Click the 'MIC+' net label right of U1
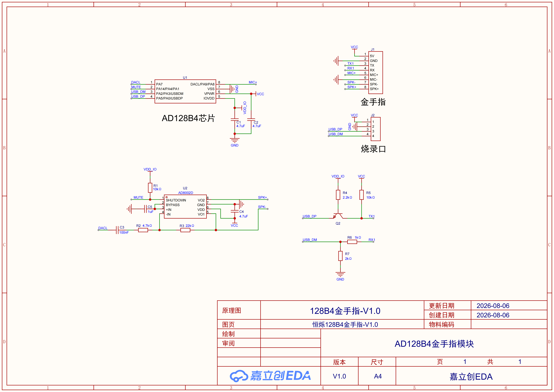Image resolution: width=554 pixels, height=392 pixels. (x=253, y=82)
